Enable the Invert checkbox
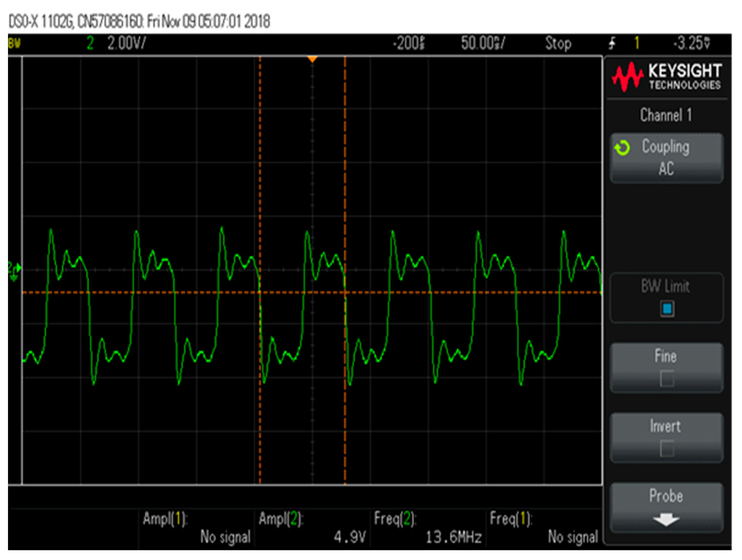Image resolution: width=742 pixels, height=560 pixels. coord(667,449)
